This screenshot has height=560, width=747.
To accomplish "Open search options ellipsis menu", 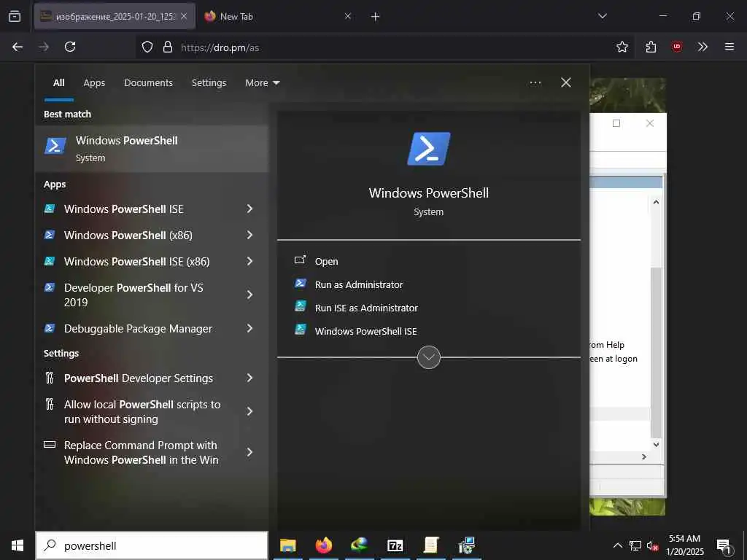I will [535, 83].
